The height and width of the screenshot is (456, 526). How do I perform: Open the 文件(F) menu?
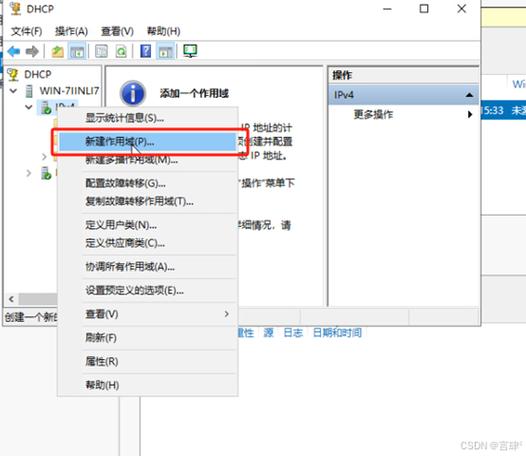(27, 31)
